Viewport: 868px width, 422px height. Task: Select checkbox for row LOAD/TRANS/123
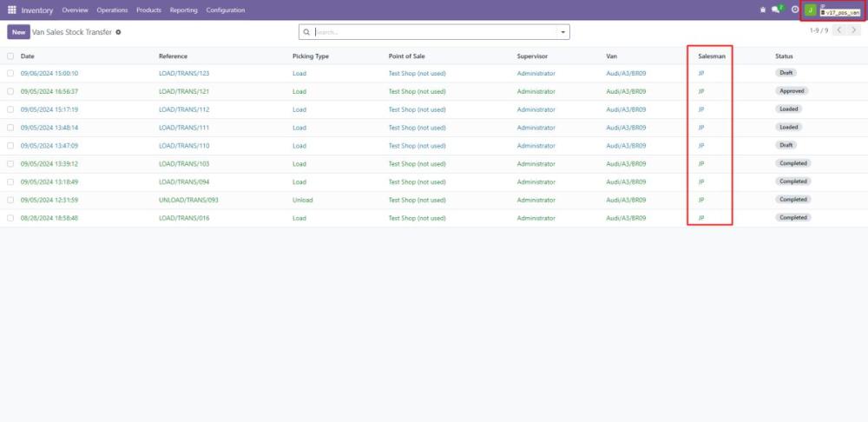(10, 73)
